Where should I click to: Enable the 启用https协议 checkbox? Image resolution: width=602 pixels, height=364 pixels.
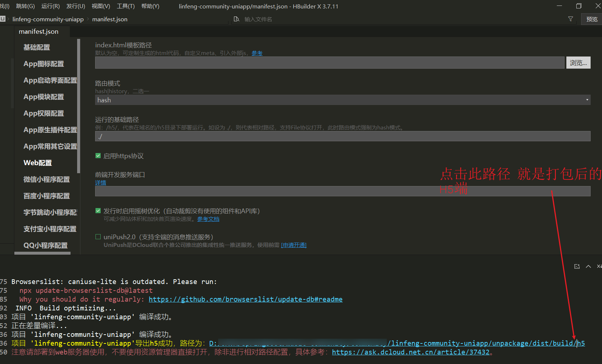tap(98, 156)
